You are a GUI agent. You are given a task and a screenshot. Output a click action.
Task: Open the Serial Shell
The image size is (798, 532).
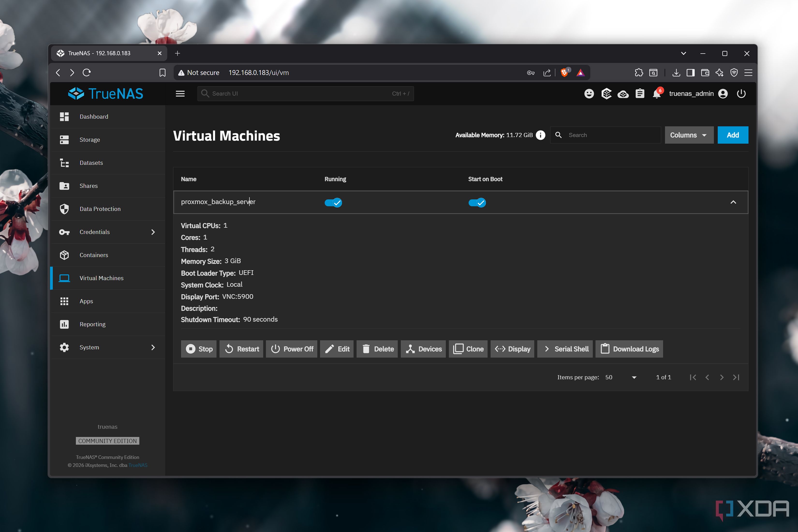click(x=565, y=349)
